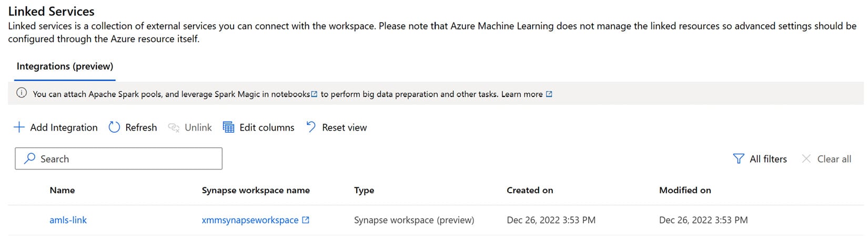Image resolution: width=868 pixels, height=239 pixels.
Task: Click the magnifier icon in Search box
Action: [x=30, y=158]
